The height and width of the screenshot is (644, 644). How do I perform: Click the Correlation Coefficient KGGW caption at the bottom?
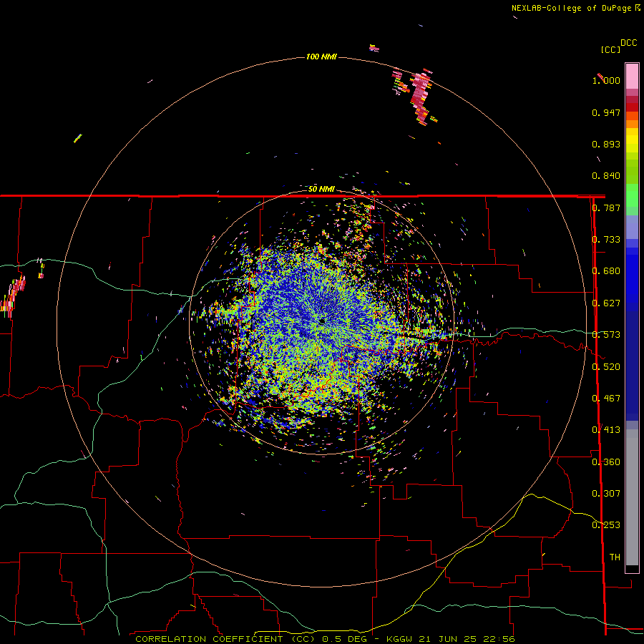325,639
